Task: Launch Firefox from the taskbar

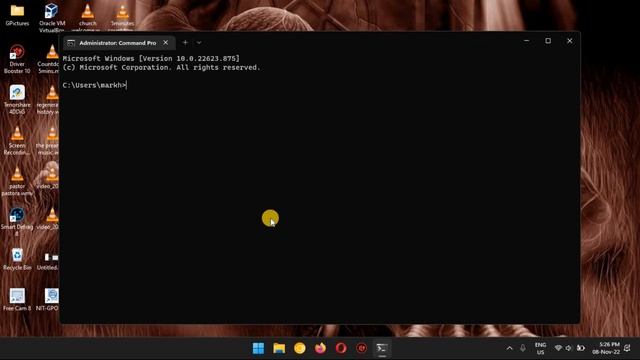Action: [320, 348]
